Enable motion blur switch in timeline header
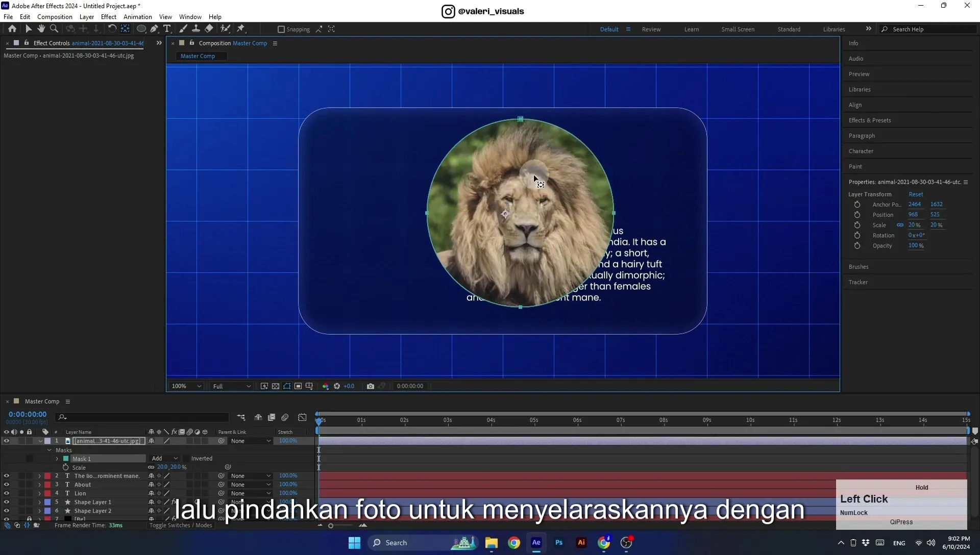Image resolution: width=980 pixels, height=555 pixels. coord(285,417)
